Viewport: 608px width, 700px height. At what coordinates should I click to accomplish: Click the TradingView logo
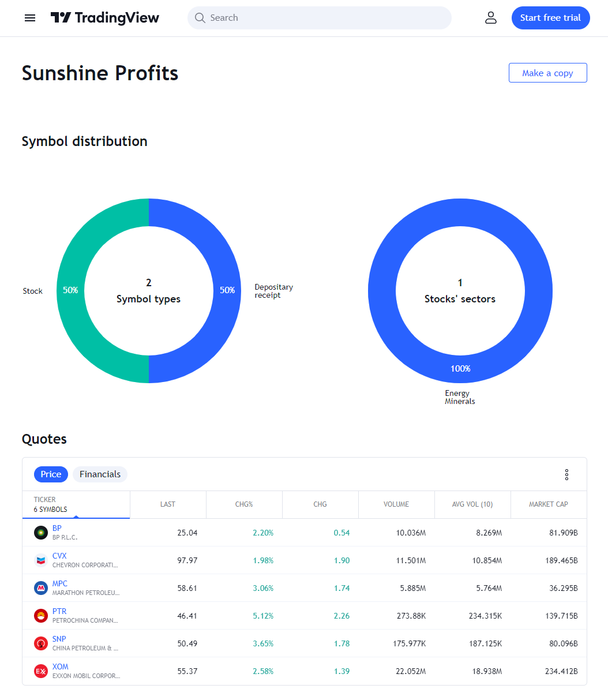click(105, 18)
